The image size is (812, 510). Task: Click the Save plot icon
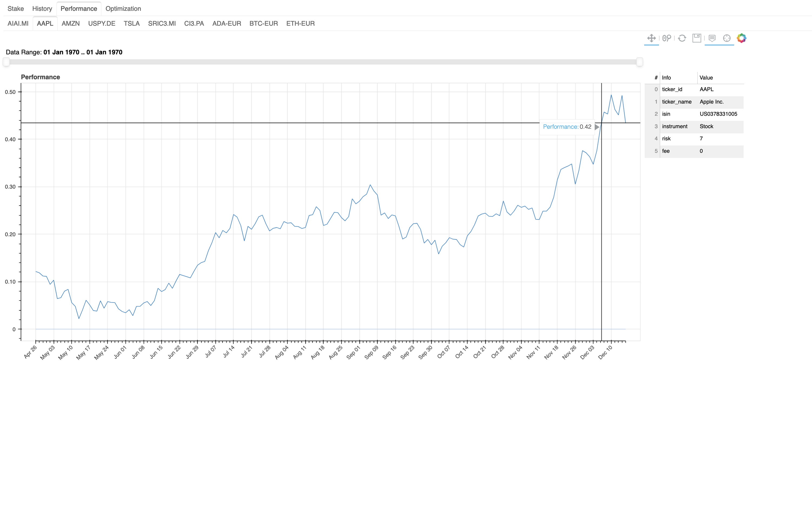coord(697,38)
